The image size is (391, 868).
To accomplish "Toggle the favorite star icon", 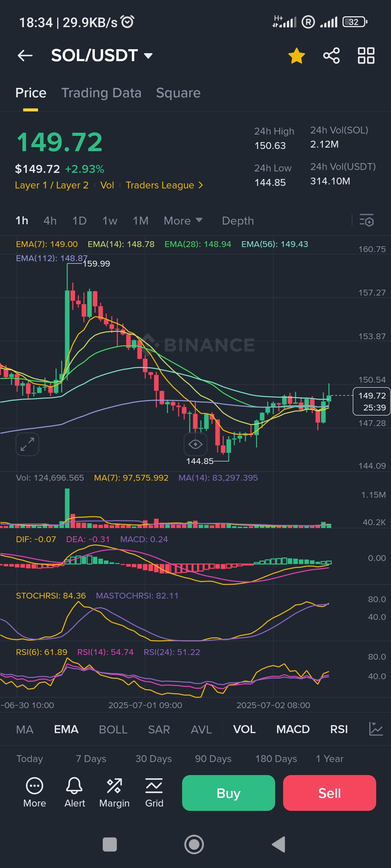I will click(x=297, y=56).
